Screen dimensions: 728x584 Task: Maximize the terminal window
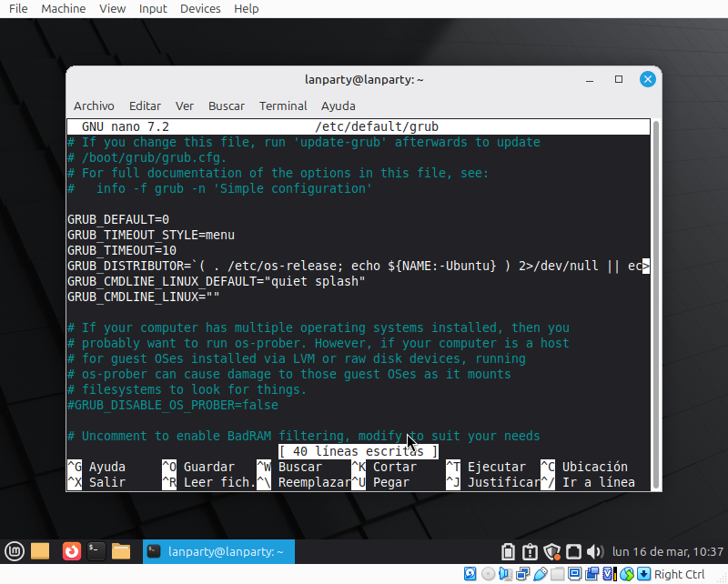(x=619, y=79)
